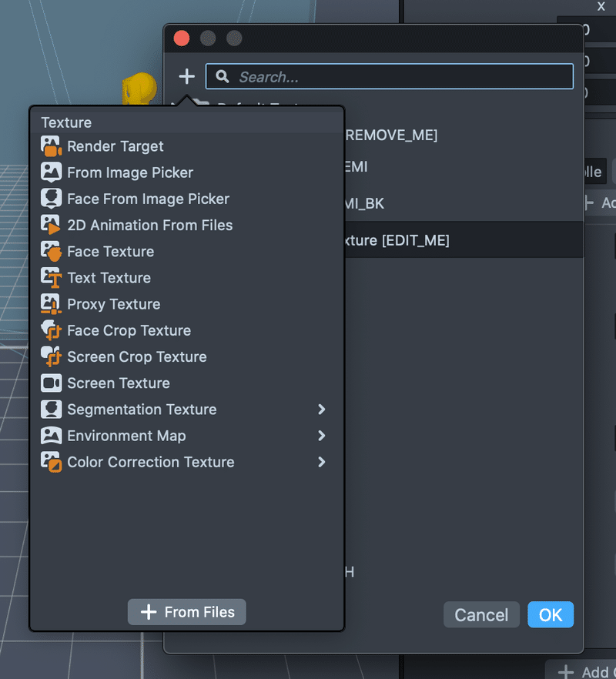Select the row ending in EMI
Screen dimensions: 616x679
click(x=464, y=166)
